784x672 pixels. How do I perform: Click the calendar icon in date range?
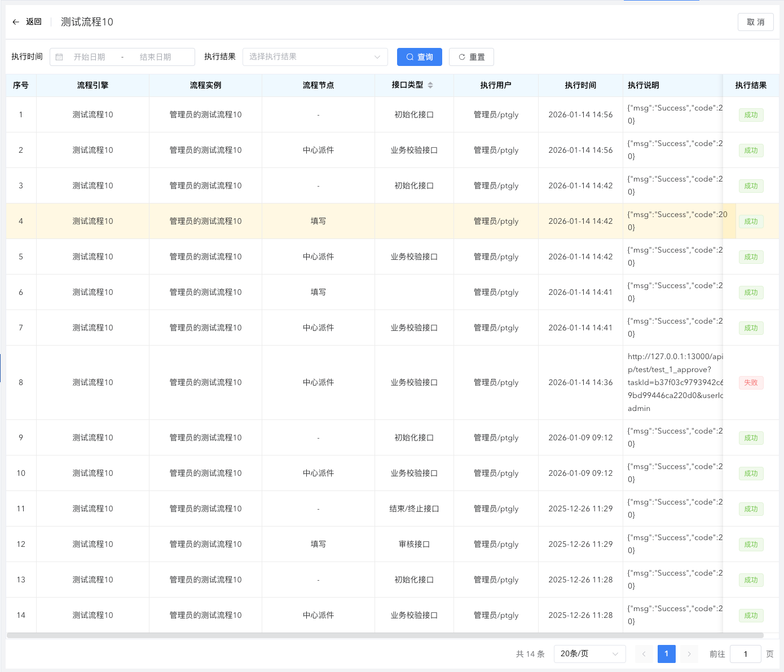pyautogui.click(x=59, y=57)
